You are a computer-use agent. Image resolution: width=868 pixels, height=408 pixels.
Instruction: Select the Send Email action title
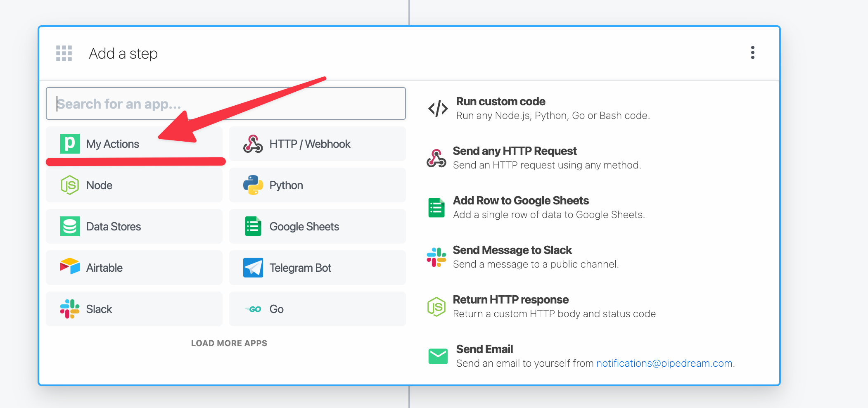[x=484, y=349]
